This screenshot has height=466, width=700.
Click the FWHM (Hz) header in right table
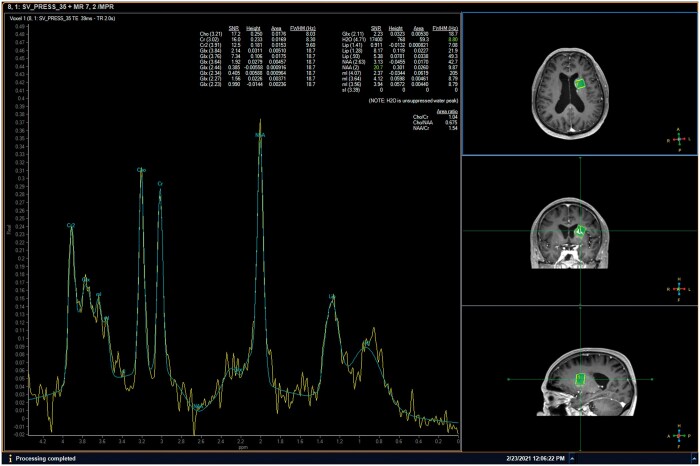click(x=446, y=29)
